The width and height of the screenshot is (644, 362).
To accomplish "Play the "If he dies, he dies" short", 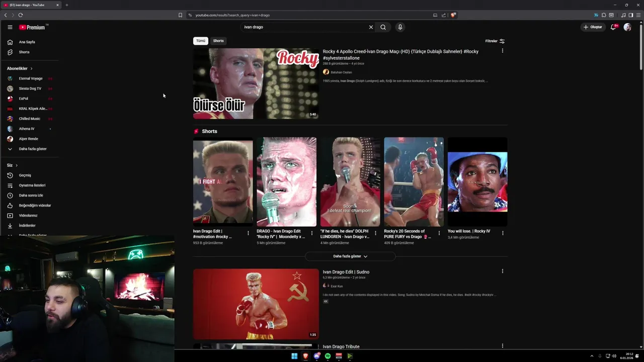I will pyautogui.click(x=350, y=182).
